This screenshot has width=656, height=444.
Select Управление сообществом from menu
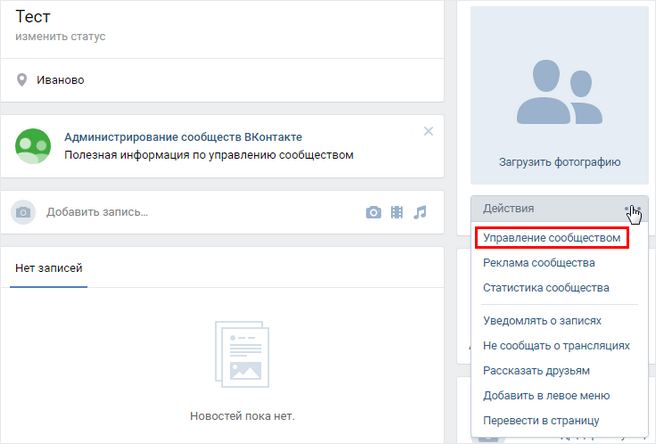(x=551, y=238)
